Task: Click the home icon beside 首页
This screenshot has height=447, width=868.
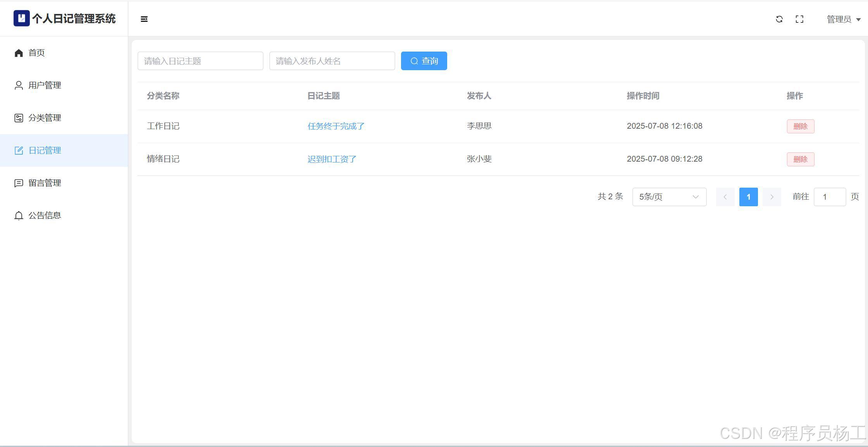Action: click(x=19, y=53)
